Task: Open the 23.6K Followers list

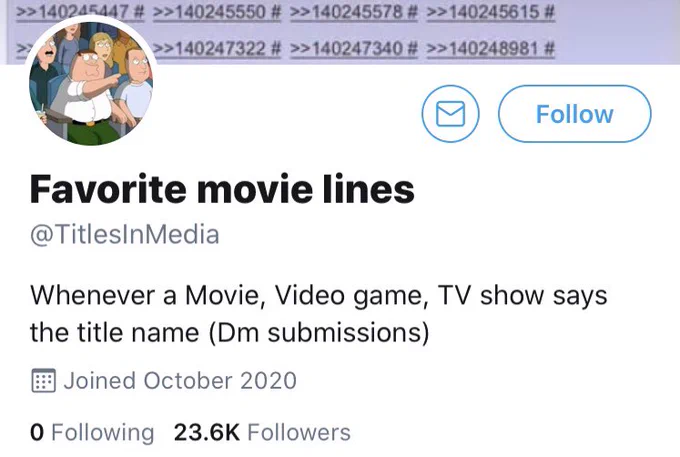Action: coord(262,432)
